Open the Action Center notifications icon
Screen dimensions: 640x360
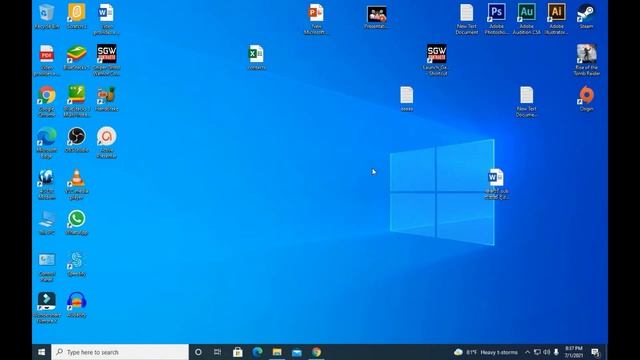(x=595, y=352)
